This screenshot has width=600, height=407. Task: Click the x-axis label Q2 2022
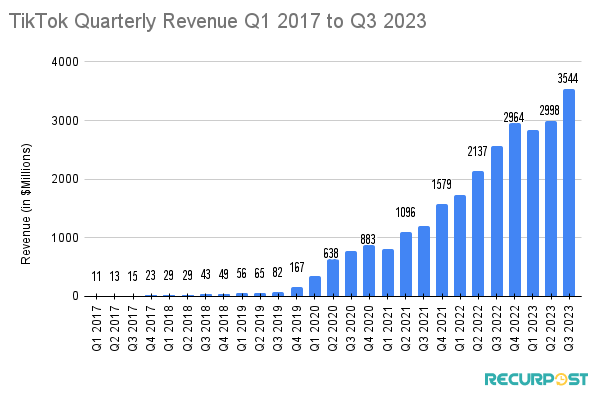[478, 328]
